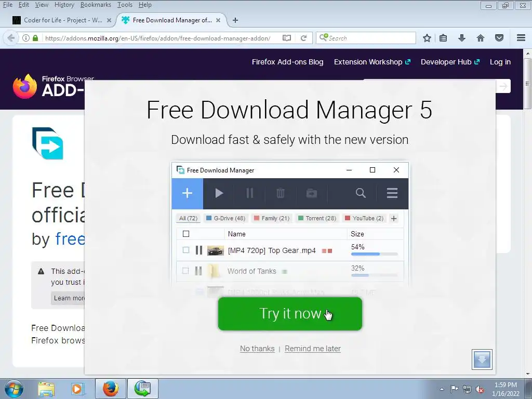
Task: Open a new tab with plus button
Action: 235,20
